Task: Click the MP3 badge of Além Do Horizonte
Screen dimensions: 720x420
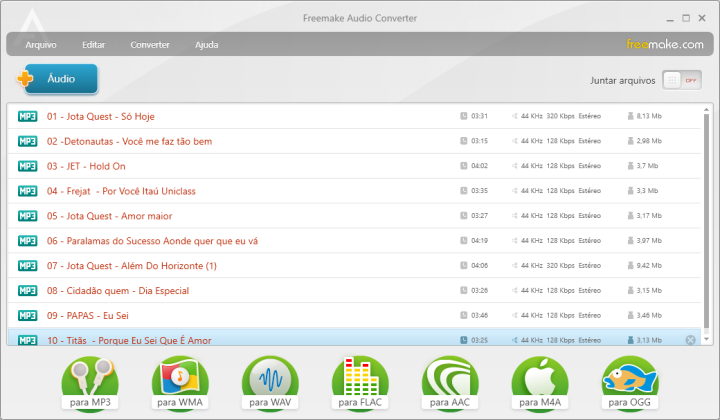Action: coord(28,266)
